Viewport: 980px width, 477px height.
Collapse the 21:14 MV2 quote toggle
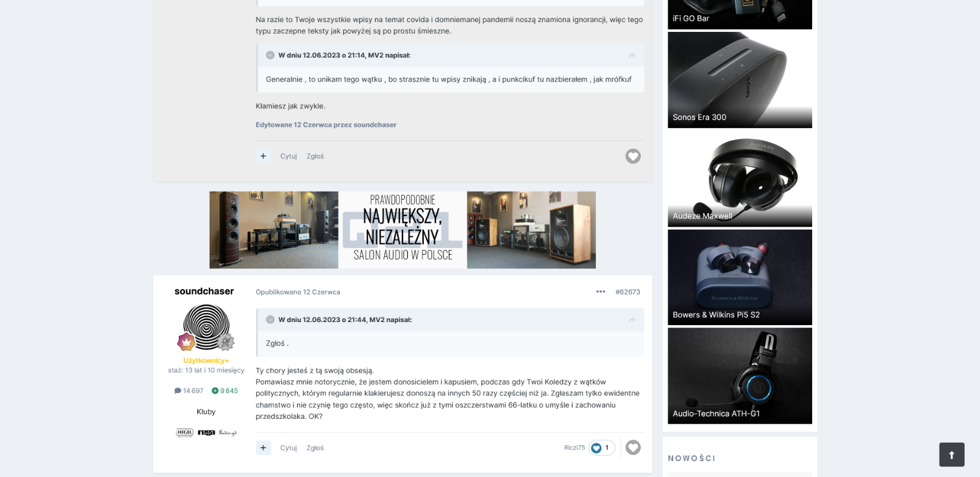click(270, 55)
